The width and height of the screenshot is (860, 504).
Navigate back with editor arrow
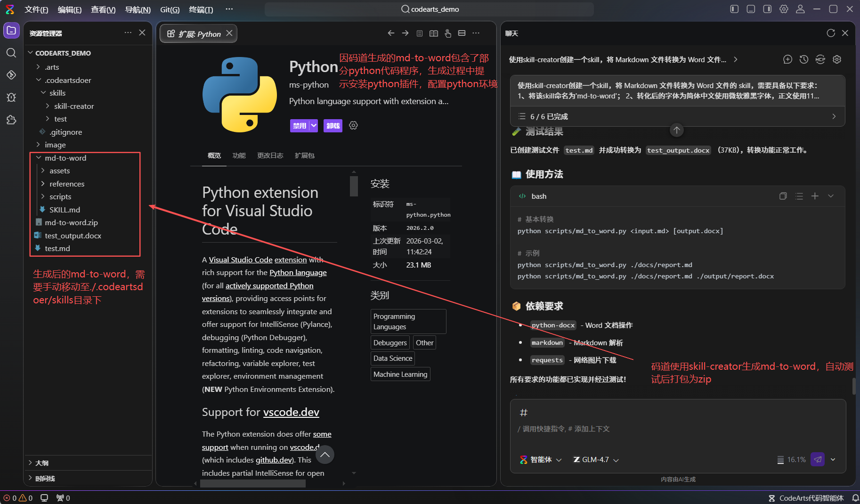pyautogui.click(x=391, y=33)
